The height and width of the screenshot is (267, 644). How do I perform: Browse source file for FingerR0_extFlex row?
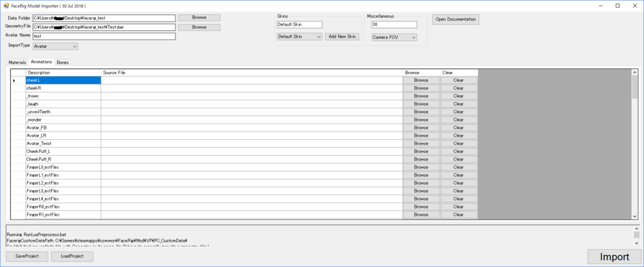click(x=421, y=207)
